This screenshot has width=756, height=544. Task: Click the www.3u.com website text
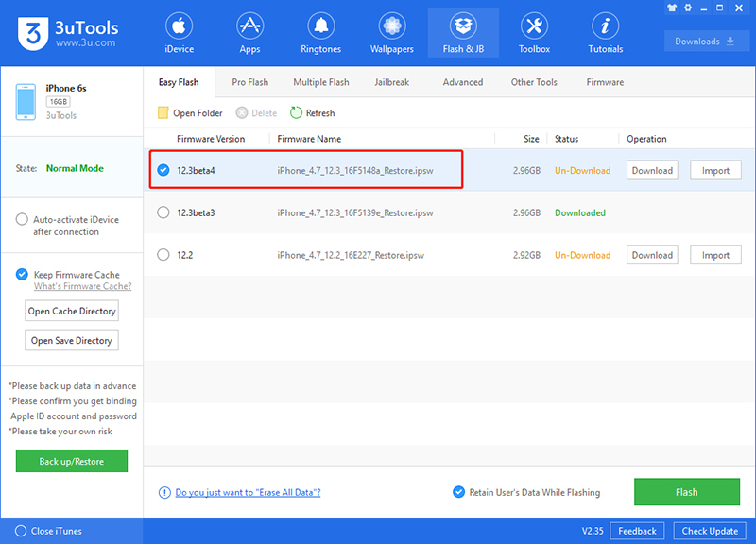(85, 42)
